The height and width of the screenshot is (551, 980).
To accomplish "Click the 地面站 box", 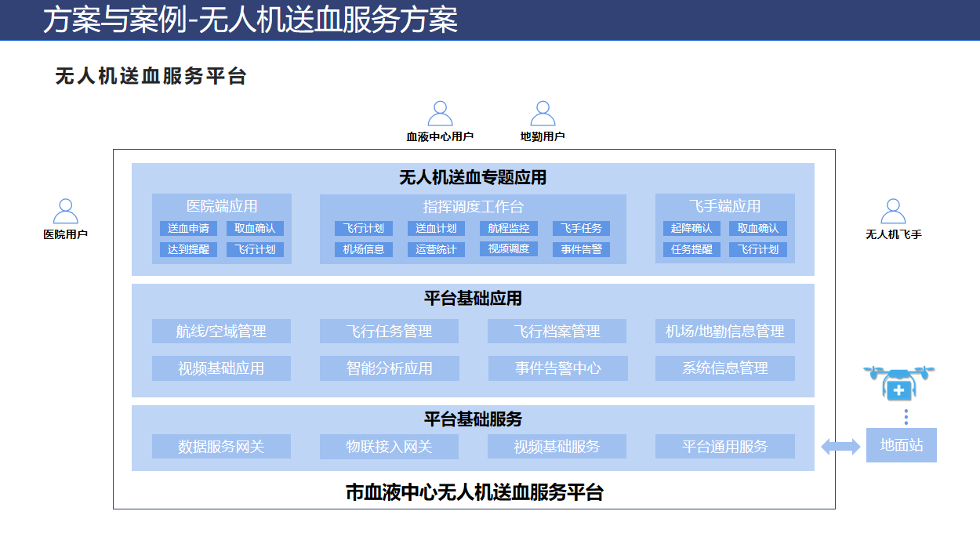I will coord(902,445).
